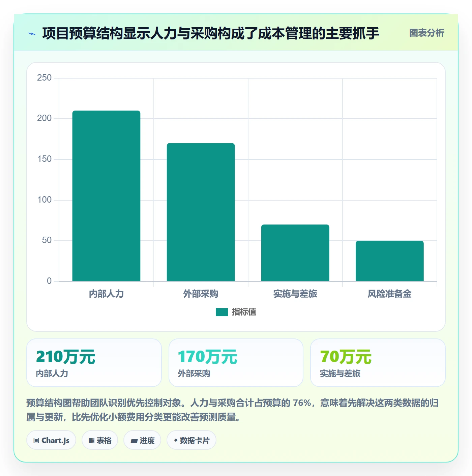This screenshot has width=472, height=476.
Task: Select the 实施与差旅 bar in the chart
Action: (295, 253)
